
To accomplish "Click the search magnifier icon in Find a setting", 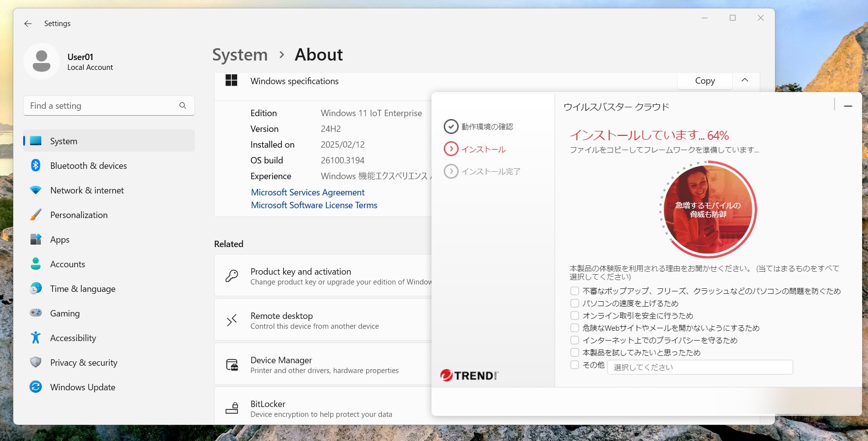I will 183,106.
